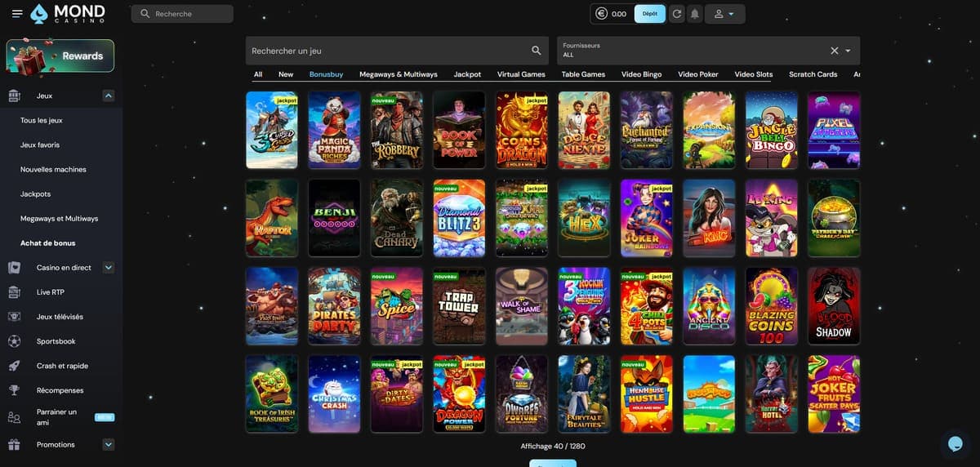
Task: Click the Jeux télévisés icon
Action: pos(14,316)
